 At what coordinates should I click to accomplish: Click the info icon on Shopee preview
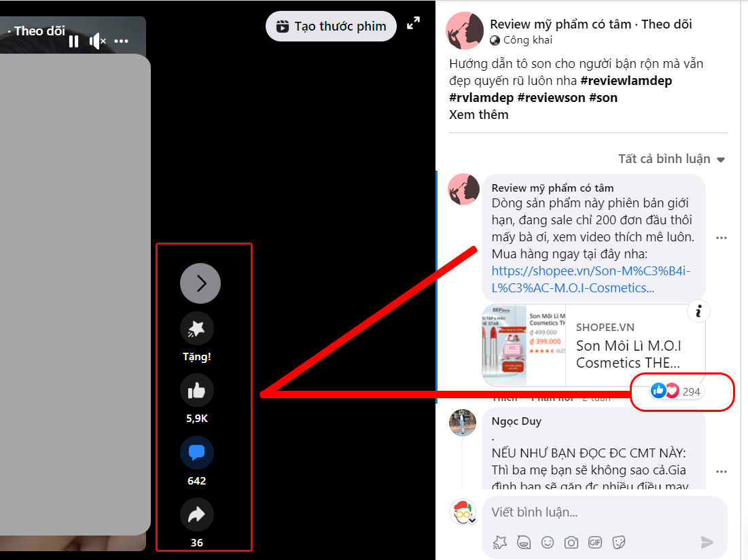698,311
